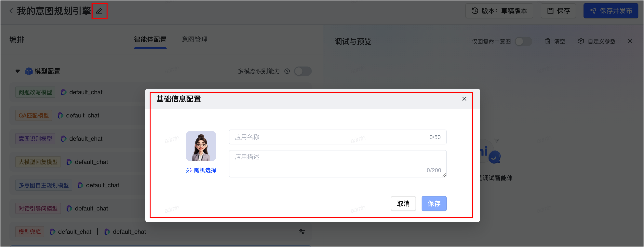Click the 随机选择 sparkle icon
The height and width of the screenshot is (247, 644).
click(x=189, y=170)
